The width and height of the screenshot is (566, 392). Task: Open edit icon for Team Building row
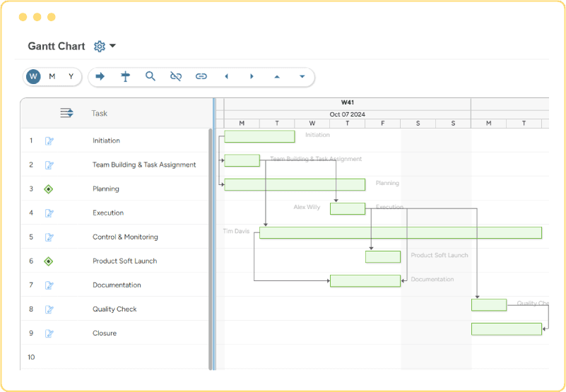[x=49, y=165]
